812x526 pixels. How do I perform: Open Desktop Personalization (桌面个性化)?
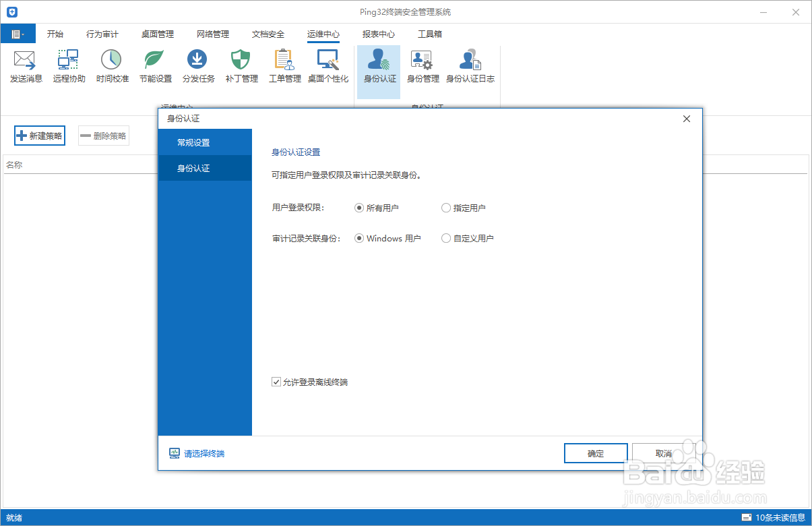tap(328, 67)
